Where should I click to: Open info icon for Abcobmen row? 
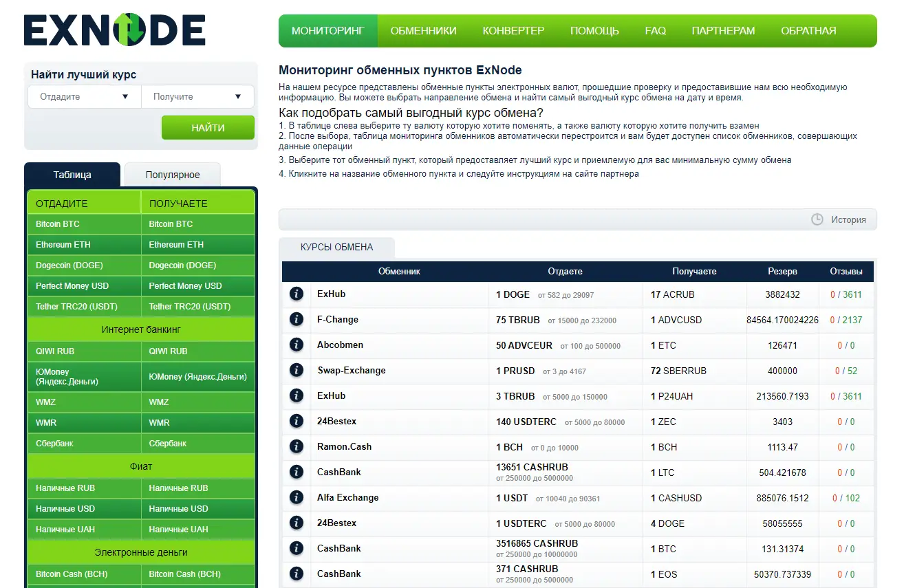(297, 345)
